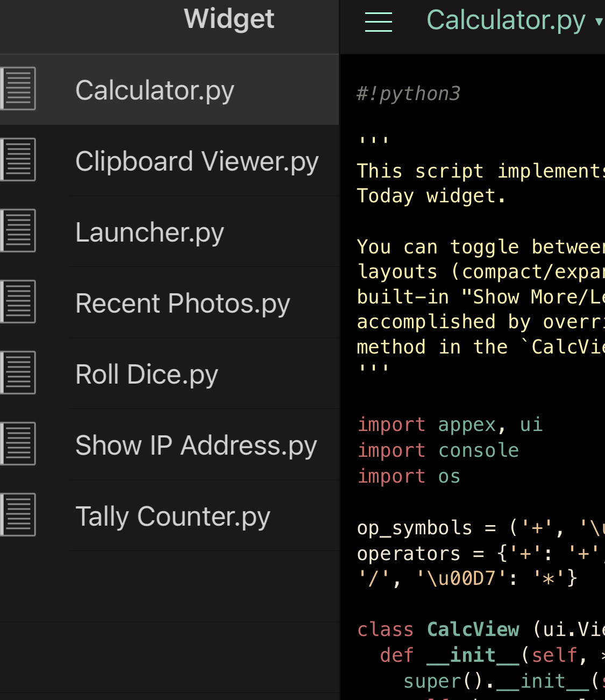The image size is (605, 700).
Task: Click the Widget folder title header
Action: 229,19
